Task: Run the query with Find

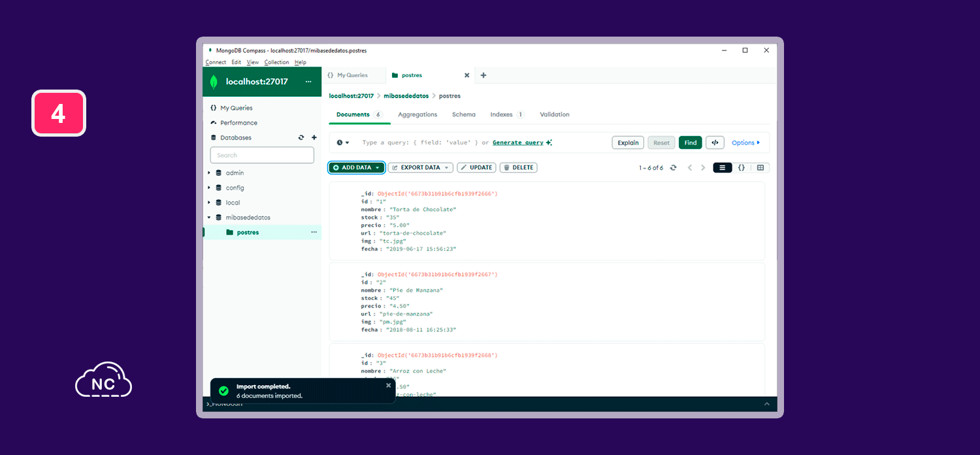Action: (x=691, y=143)
